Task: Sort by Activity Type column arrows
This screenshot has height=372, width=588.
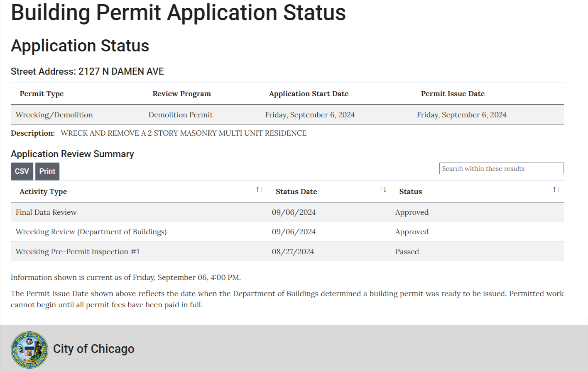Action: click(x=259, y=190)
